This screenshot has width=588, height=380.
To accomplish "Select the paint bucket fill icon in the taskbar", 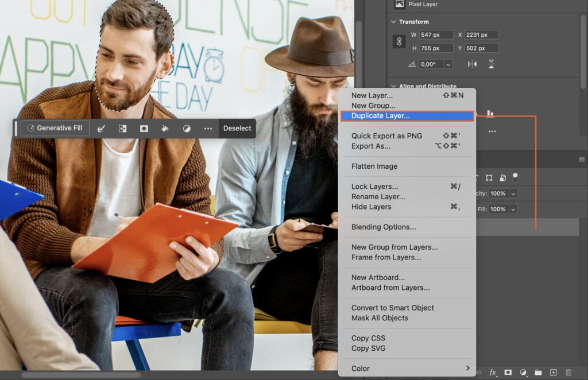I will point(165,128).
